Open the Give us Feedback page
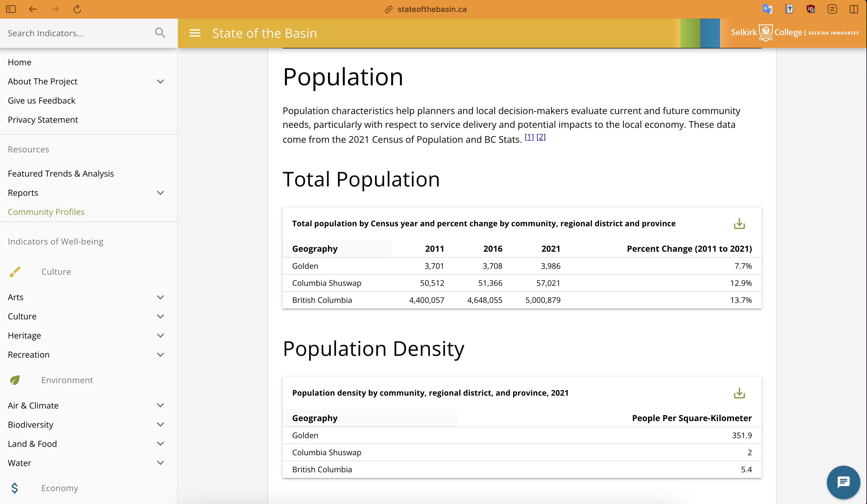 click(x=41, y=101)
